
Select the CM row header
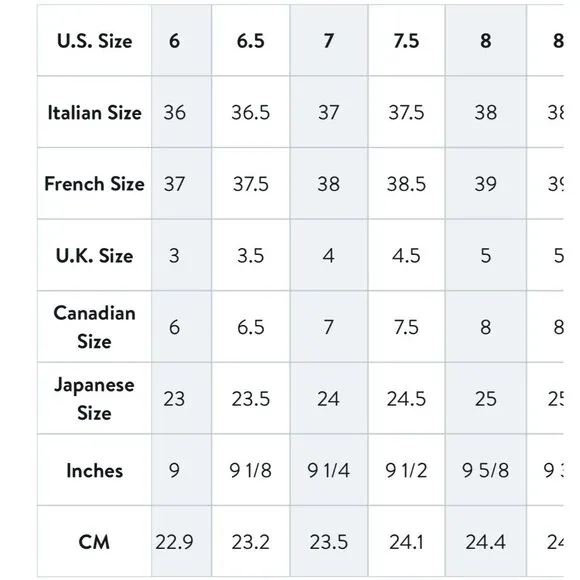[x=94, y=542]
